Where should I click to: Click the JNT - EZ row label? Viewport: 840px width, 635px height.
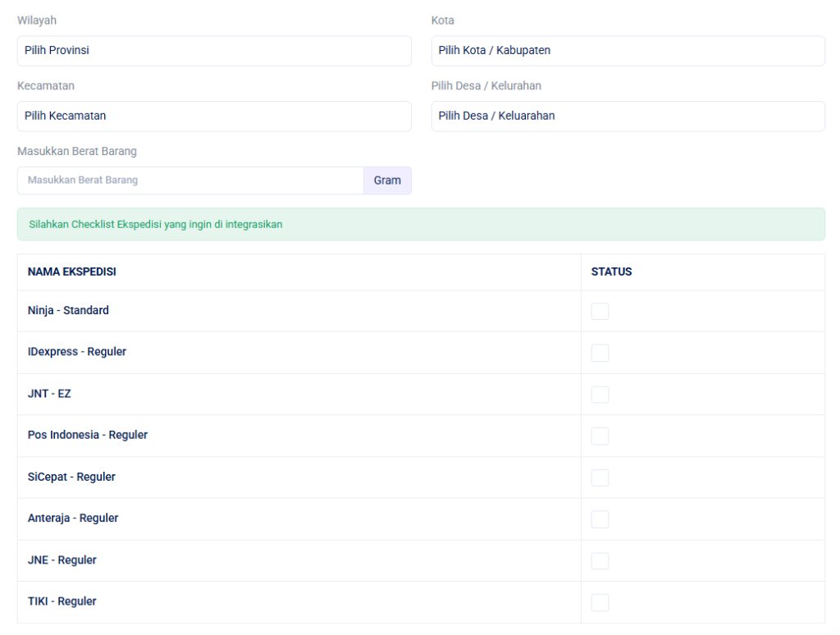[50, 394]
